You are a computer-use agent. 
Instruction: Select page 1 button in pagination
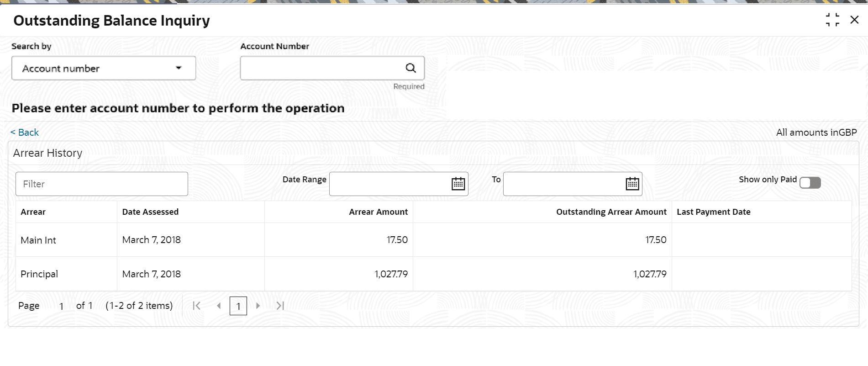[x=238, y=306]
